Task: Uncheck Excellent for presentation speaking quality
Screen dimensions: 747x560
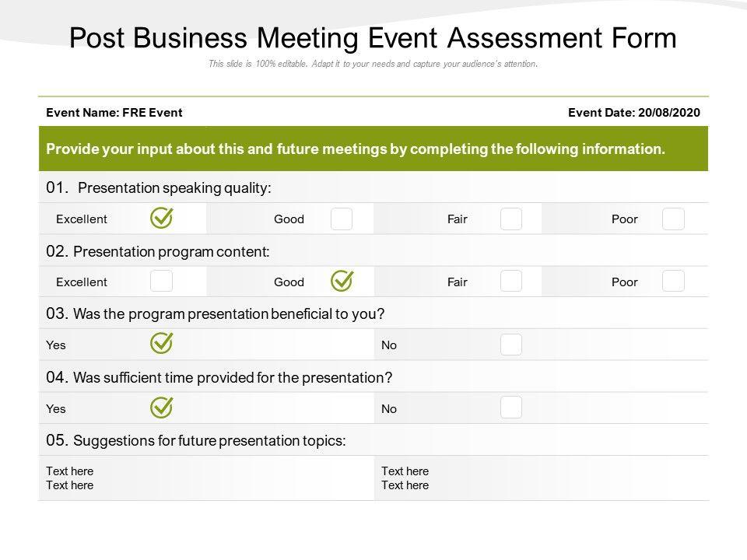Action: pos(161,219)
